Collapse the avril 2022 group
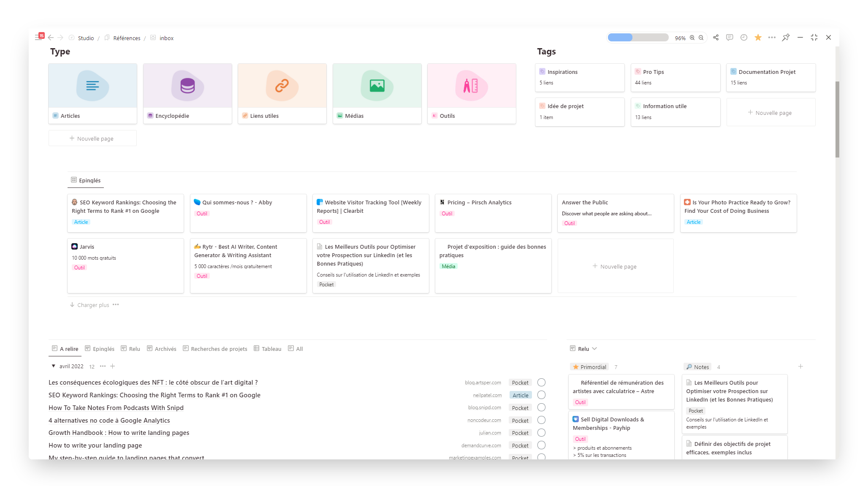Image resolution: width=868 pixels, height=486 pixels. pyautogui.click(x=53, y=366)
